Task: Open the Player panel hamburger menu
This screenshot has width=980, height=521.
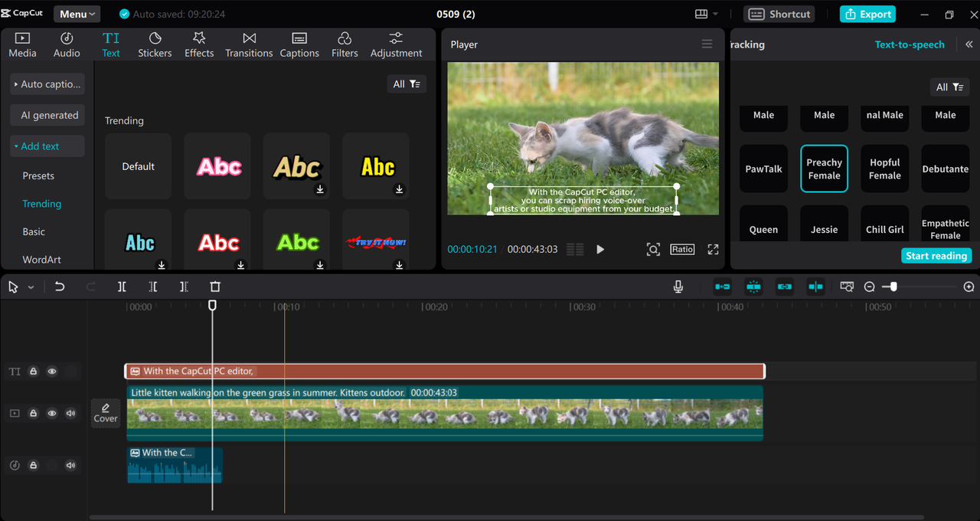Action: tap(707, 44)
